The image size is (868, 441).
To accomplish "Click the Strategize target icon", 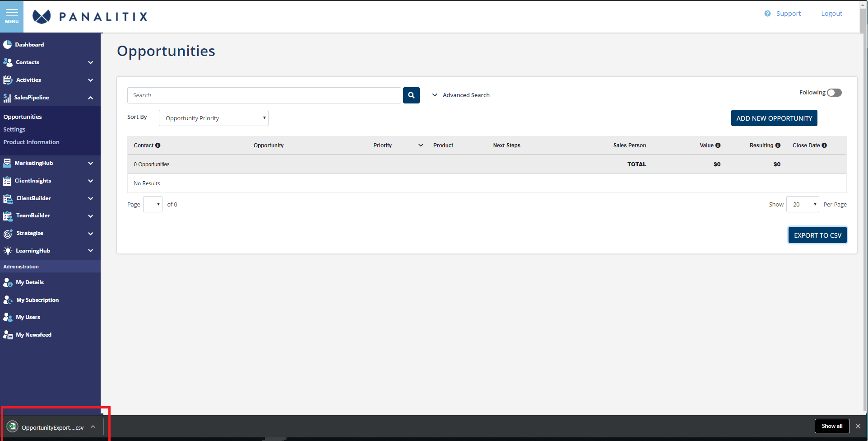I will click(x=8, y=234).
